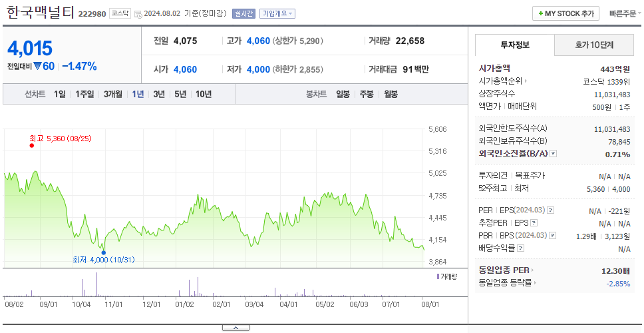
Task: Select 1년 line chart period
Action: 138,94
